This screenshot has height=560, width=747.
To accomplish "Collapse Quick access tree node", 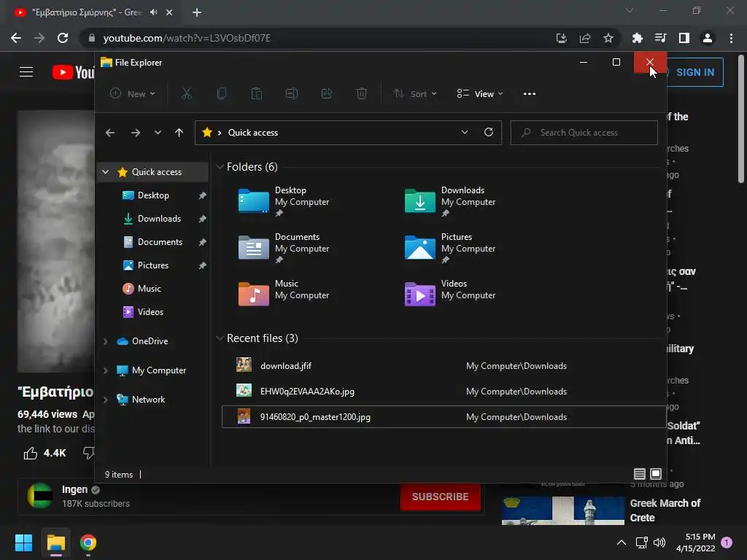I will (x=105, y=172).
